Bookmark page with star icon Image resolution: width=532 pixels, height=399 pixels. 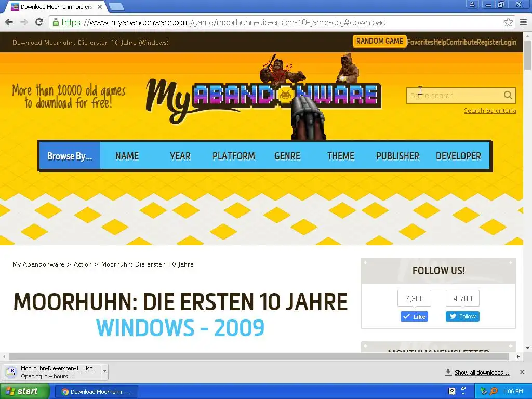[508, 22]
